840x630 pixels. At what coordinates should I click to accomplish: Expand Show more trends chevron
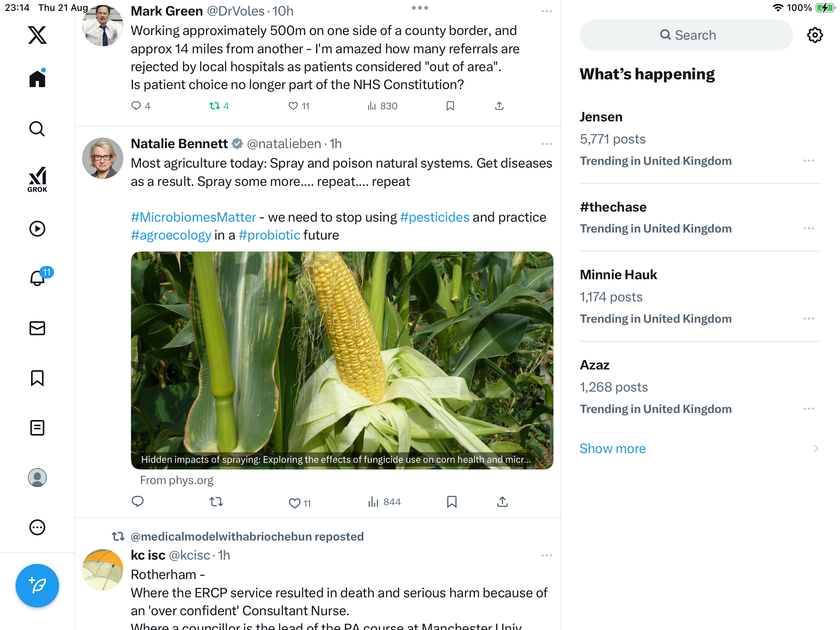[815, 448]
